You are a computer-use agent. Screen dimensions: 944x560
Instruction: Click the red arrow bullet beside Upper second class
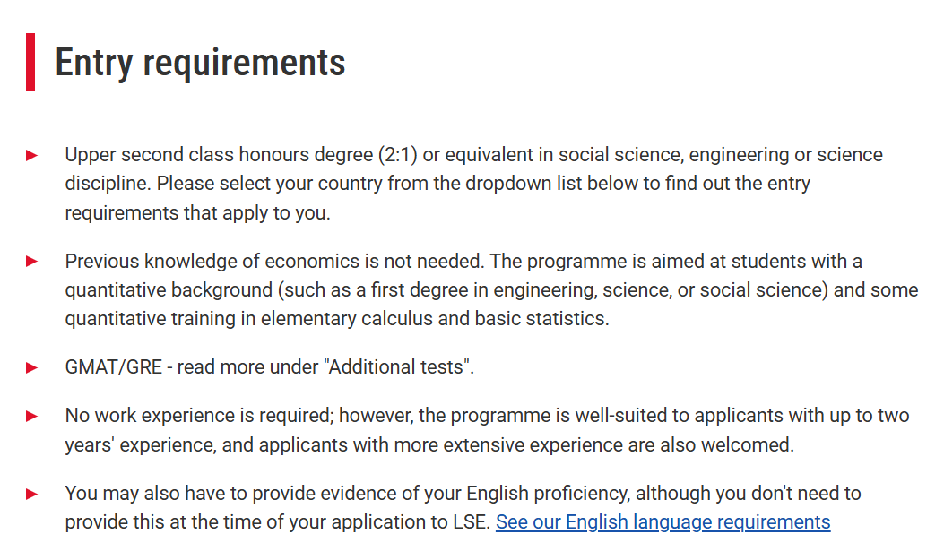[32, 156]
